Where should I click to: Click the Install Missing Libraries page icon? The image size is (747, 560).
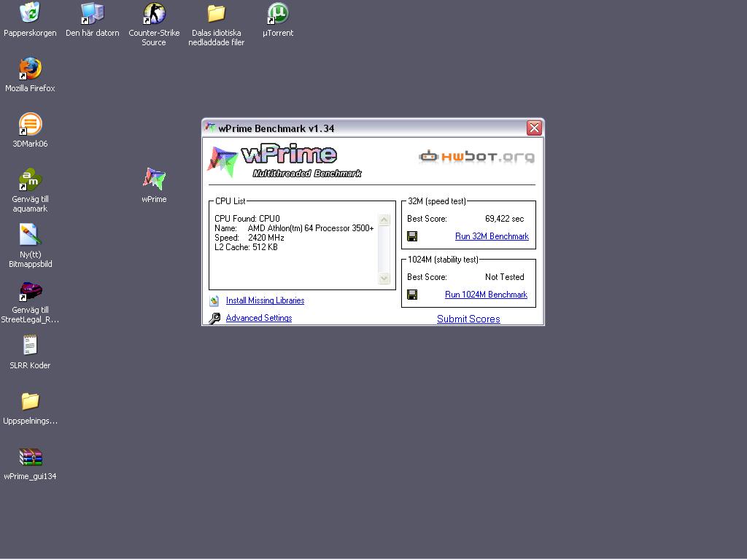214,300
